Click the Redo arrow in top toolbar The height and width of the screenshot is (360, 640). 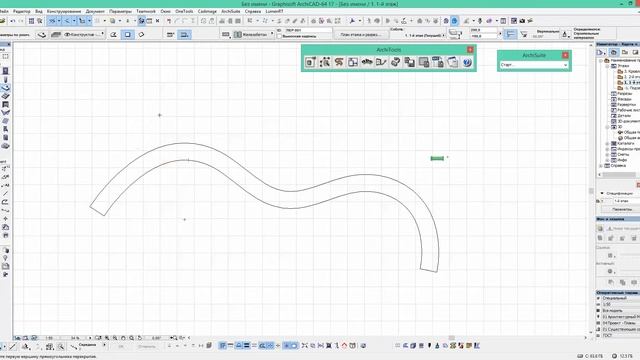[x=21, y=21]
